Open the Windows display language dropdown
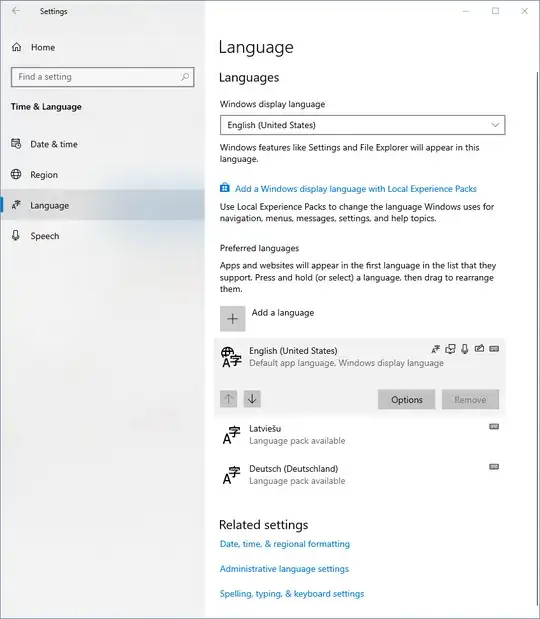Viewport: 540px width, 619px height. click(362, 125)
